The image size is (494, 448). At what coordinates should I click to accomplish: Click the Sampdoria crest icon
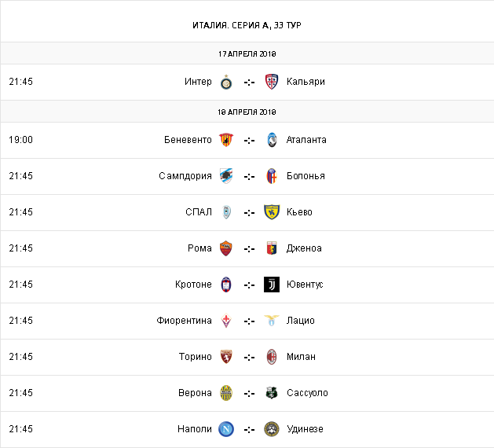(x=226, y=176)
